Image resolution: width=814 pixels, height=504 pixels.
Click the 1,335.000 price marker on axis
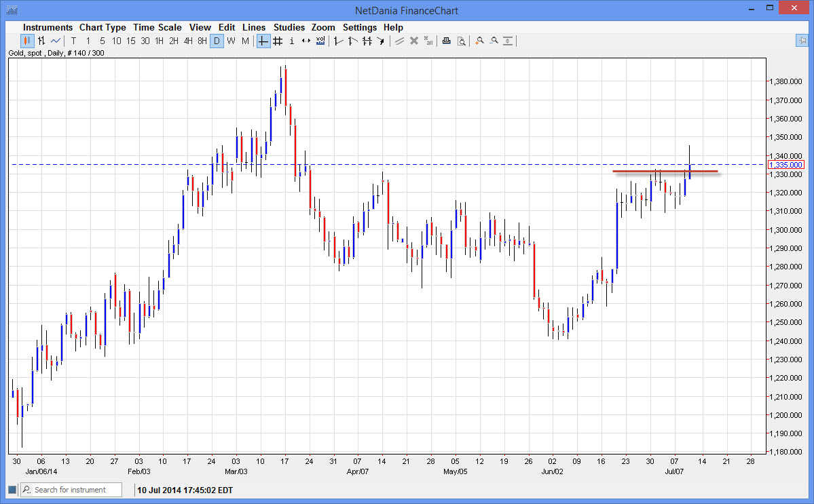[786, 165]
